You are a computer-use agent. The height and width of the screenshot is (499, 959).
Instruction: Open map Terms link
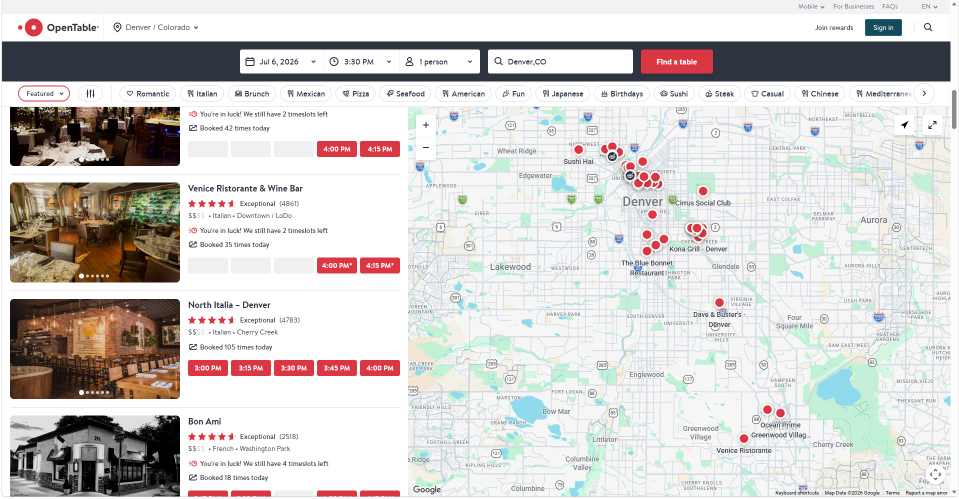892,493
